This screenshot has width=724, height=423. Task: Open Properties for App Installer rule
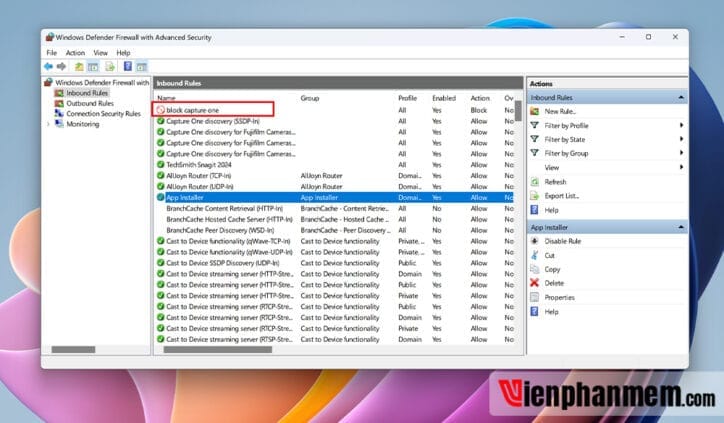pyautogui.click(x=559, y=297)
